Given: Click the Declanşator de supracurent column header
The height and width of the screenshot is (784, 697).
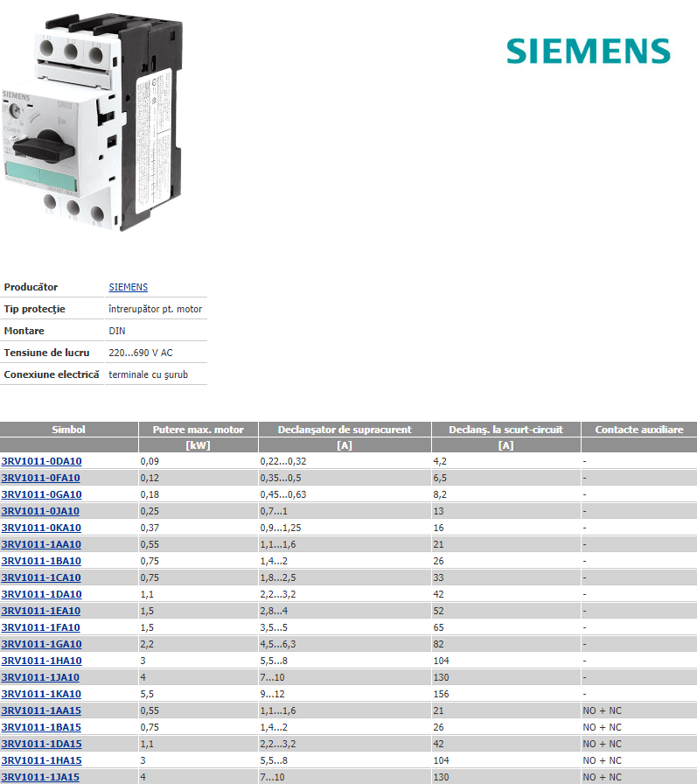Looking at the screenshot, I should pyautogui.click(x=345, y=430).
